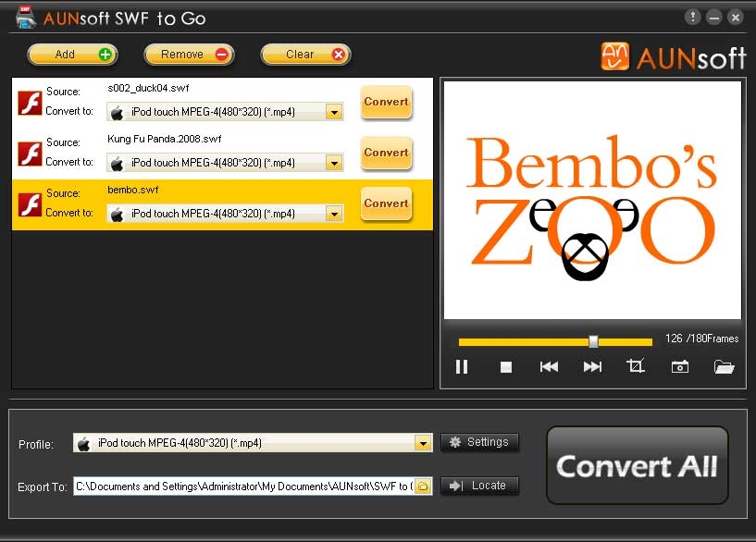The height and width of the screenshot is (542, 756).
Task: Browse export folder with the yellow folder icon
Action: [423, 486]
